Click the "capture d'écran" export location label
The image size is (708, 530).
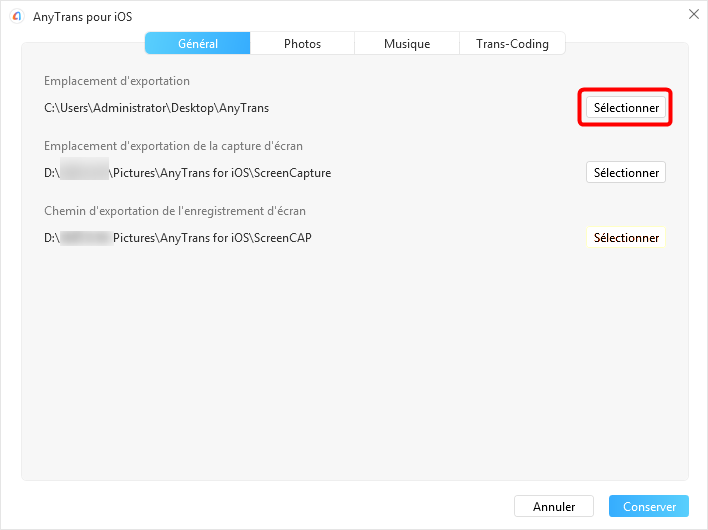[x=173, y=146]
